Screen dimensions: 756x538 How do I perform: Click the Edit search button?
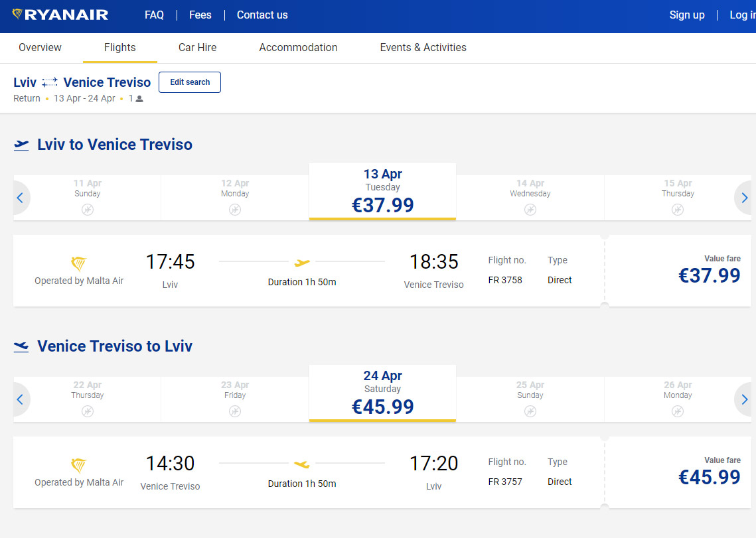190,82
